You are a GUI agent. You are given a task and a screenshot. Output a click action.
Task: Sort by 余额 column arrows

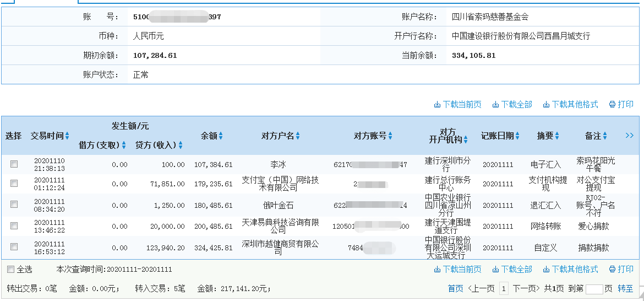coord(221,136)
